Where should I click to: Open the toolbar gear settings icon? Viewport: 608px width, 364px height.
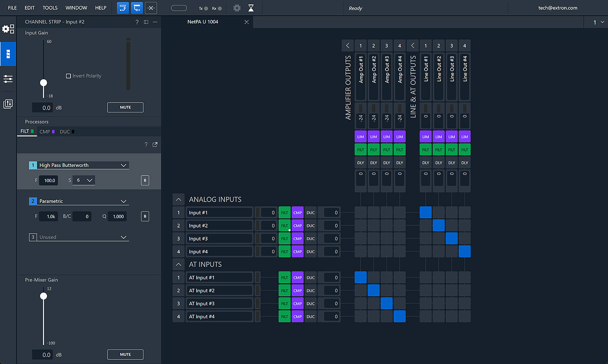(x=237, y=8)
